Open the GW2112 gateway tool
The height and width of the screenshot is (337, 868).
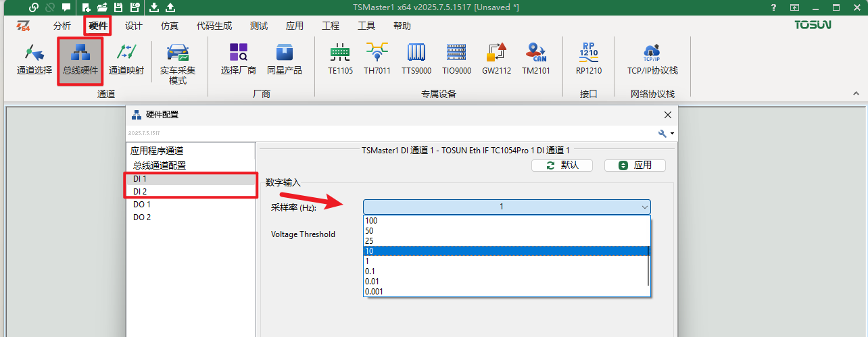pos(497,59)
